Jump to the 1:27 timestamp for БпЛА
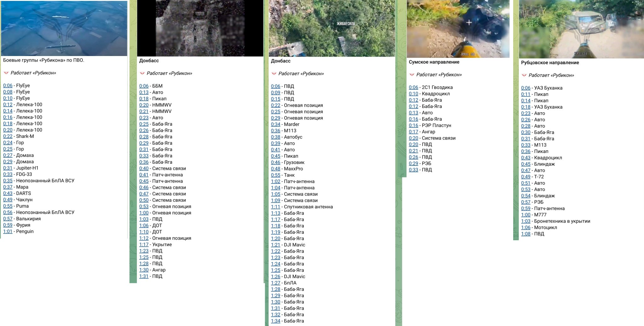Viewport: 644px width, 326px height. point(276,283)
